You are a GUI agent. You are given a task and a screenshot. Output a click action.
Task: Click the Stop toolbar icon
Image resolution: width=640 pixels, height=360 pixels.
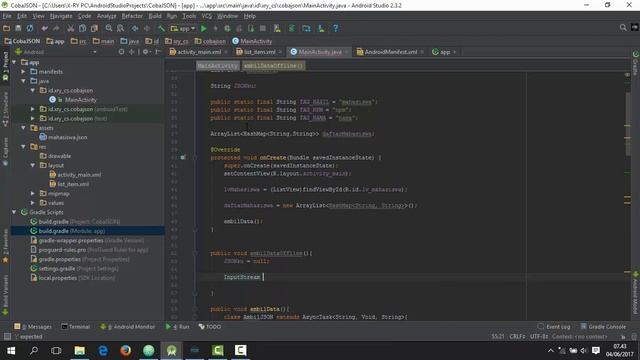click(x=263, y=28)
